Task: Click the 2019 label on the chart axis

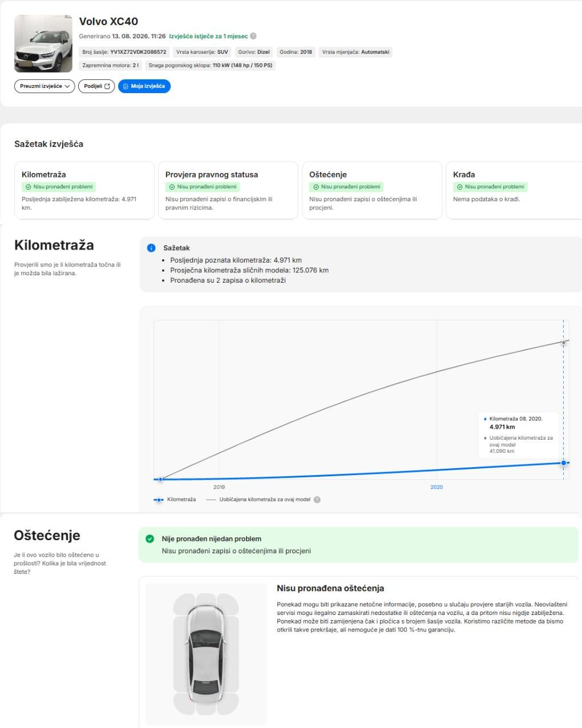Action: 219,487
